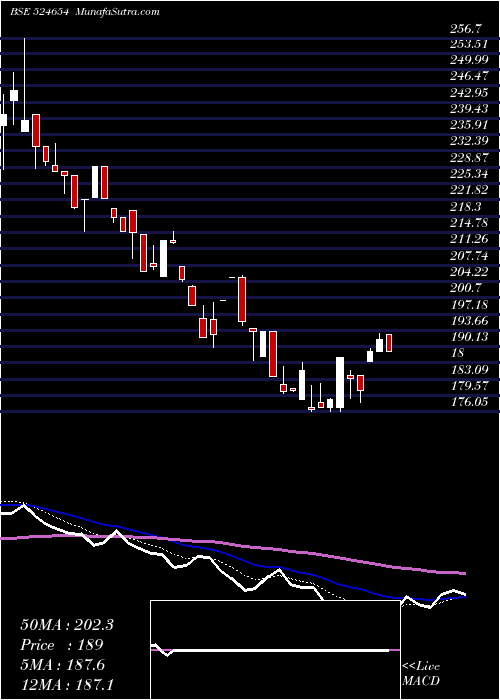The height and width of the screenshot is (700, 500).
Task: Select the 239.43 price axis value
Action: click(x=469, y=109)
